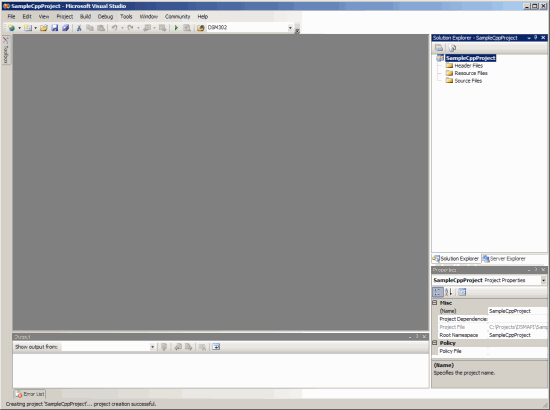
Task: Toggle auto-hide pin on Output window
Action: [x=417, y=337]
